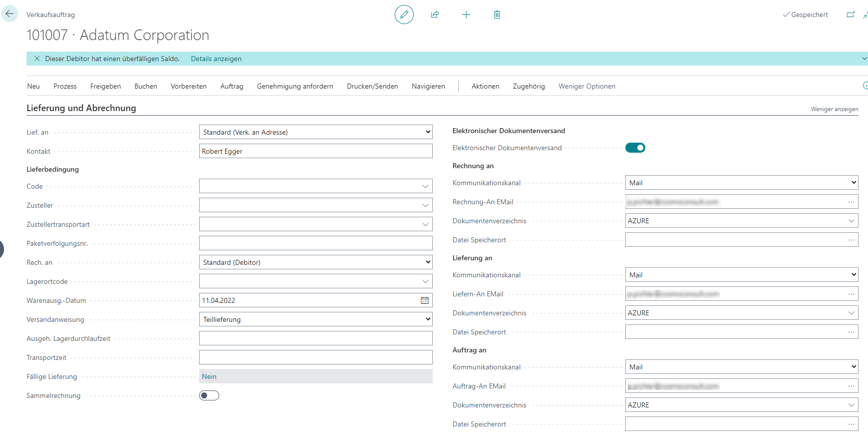Open the Drucken/Senden menu

[x=372, y=86]
